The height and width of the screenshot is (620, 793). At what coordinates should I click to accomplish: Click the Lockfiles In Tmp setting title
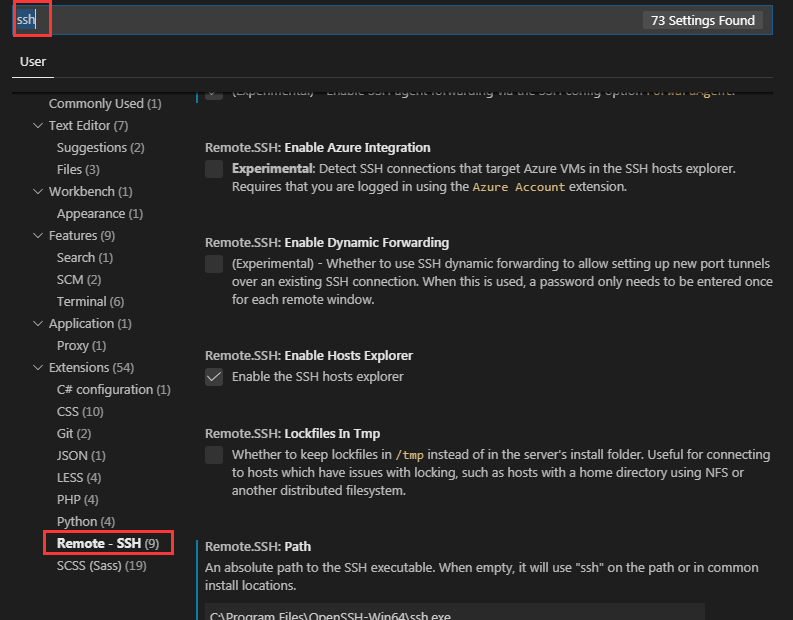(x=292, y=433)
